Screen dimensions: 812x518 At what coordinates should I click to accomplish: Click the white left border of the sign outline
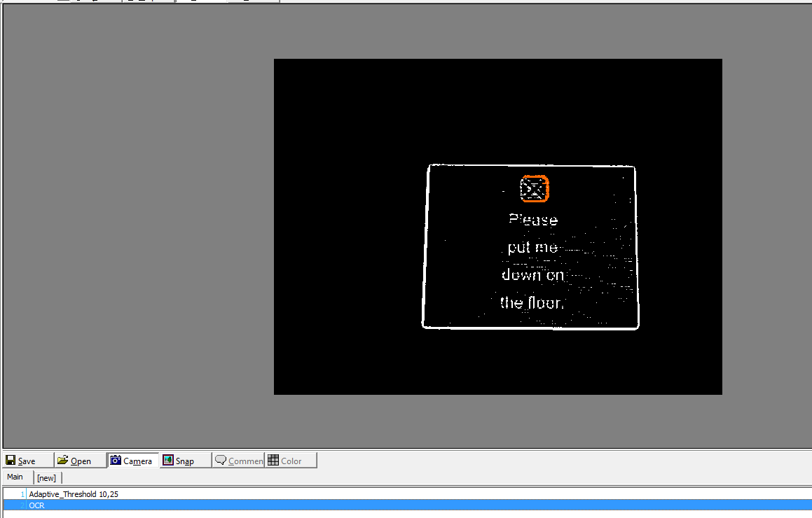[x=426, y=245]
